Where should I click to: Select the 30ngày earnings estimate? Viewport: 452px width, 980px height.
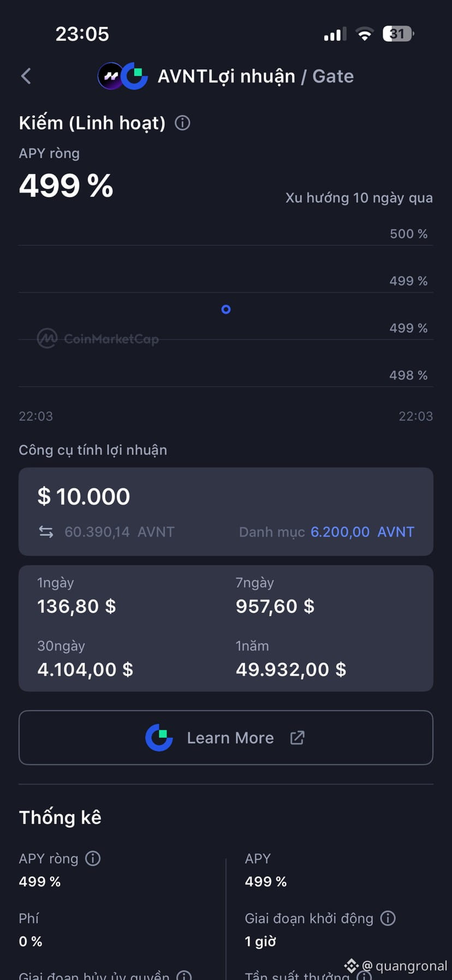(85, 660)
